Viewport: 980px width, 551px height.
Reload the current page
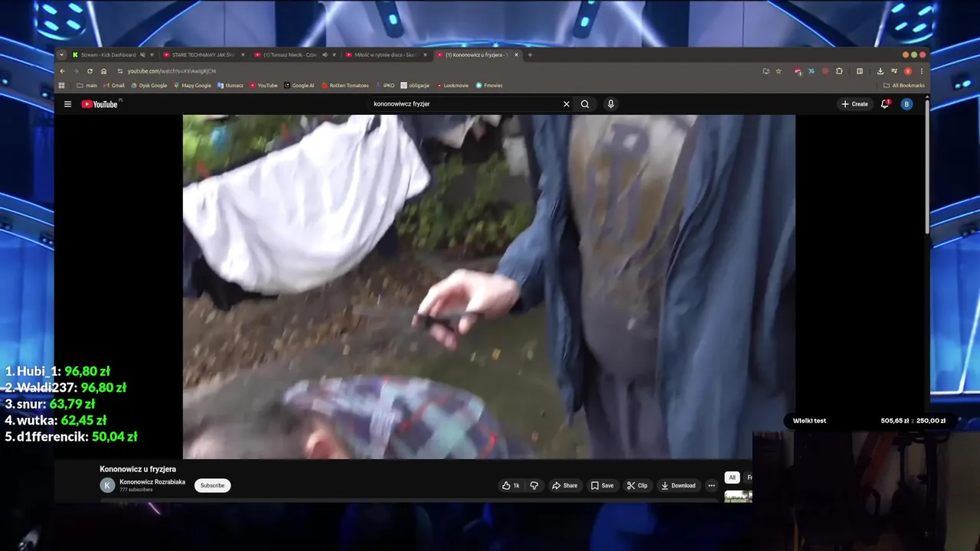(x=90, y=71)
